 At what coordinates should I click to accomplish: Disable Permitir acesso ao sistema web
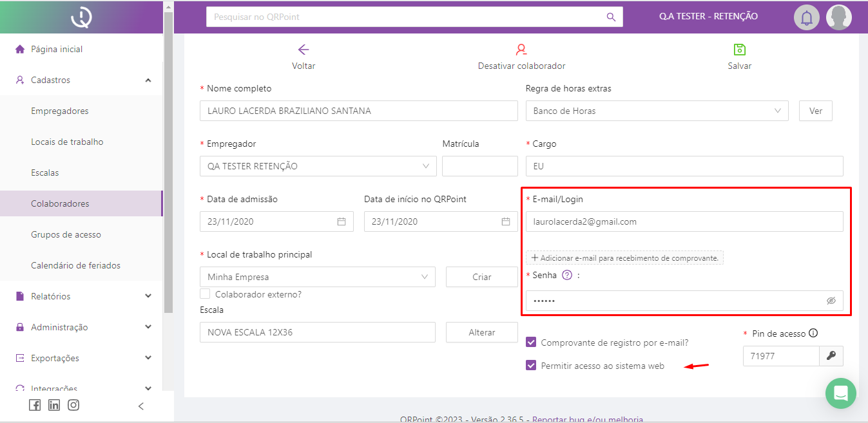pos(531,366)
